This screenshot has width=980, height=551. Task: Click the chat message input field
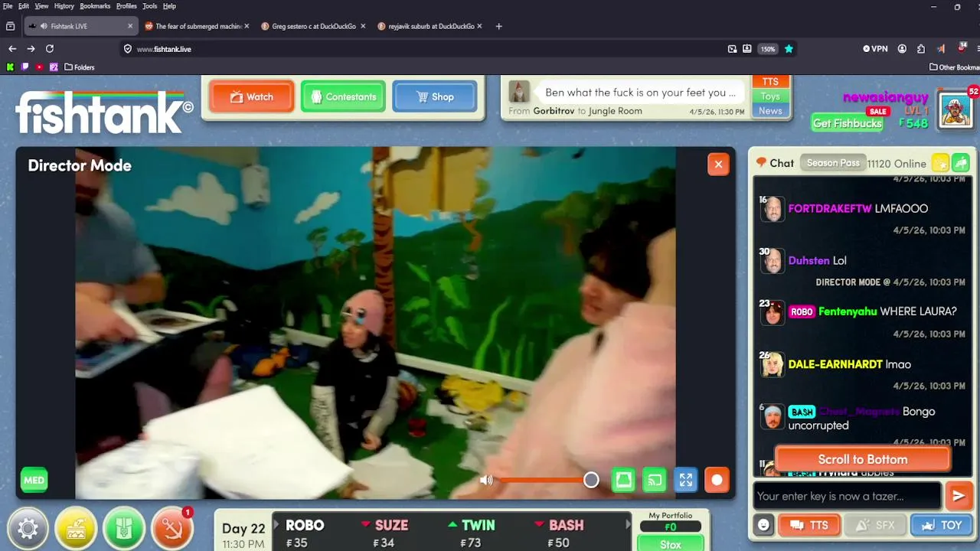pyautogui.click(x=847, y=496)
